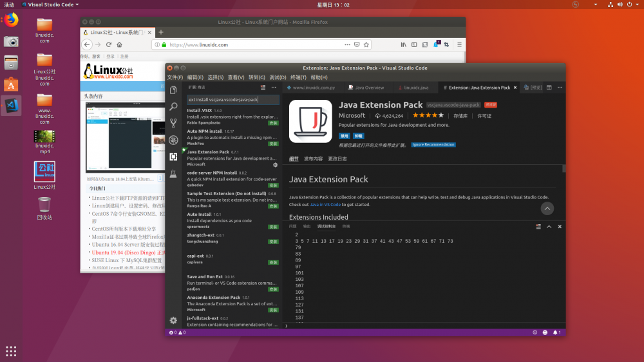Install the code-server NPM install extension
This screenshot has width=644, height=362.
click(273, 186)
